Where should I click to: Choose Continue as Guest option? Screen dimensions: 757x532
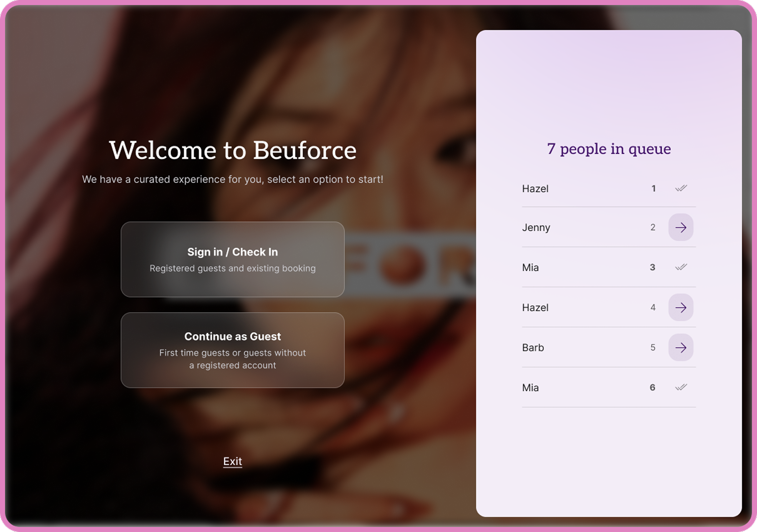pos(232,350)
